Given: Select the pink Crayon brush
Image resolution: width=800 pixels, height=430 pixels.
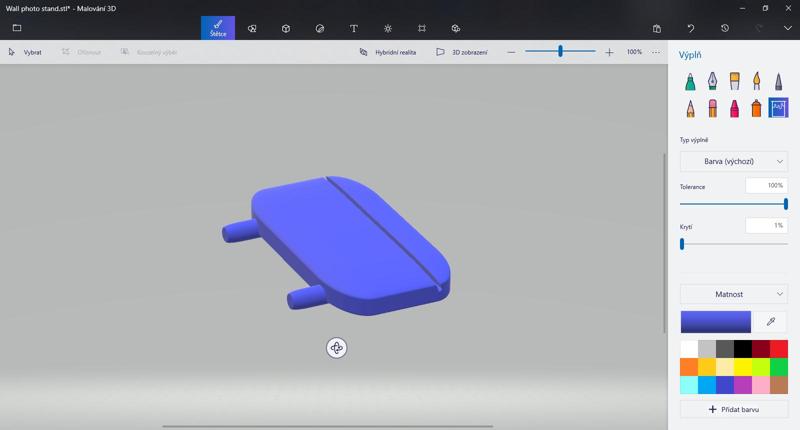Looking at the screenshot, I should coord(734,108).
